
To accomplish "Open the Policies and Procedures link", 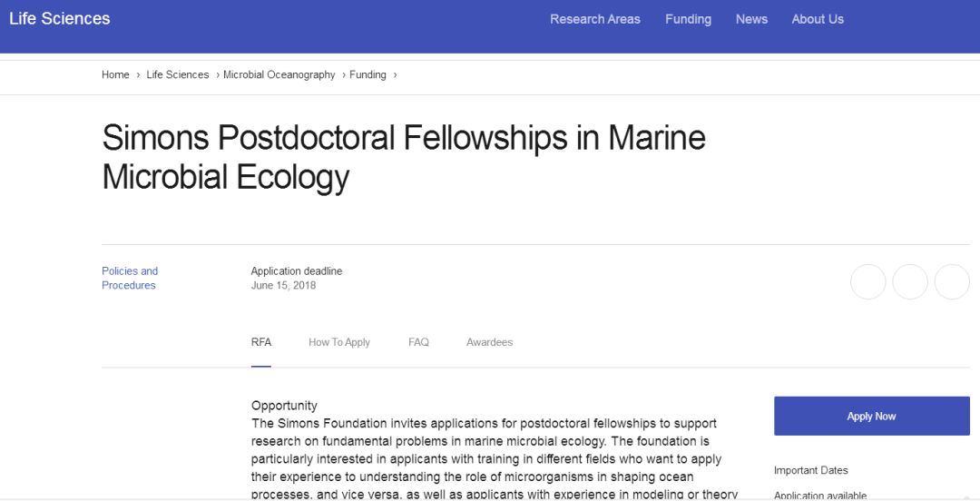I will click(130, 278).
